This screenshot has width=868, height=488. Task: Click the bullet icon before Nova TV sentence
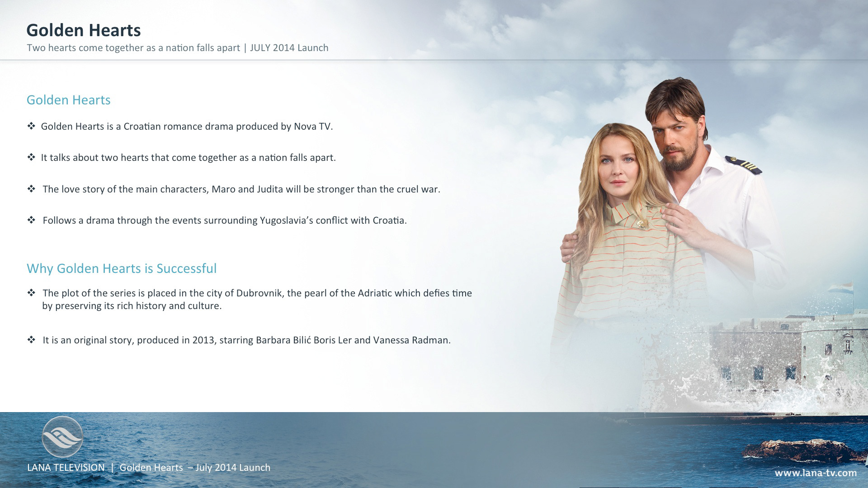(x=31, y=126)
